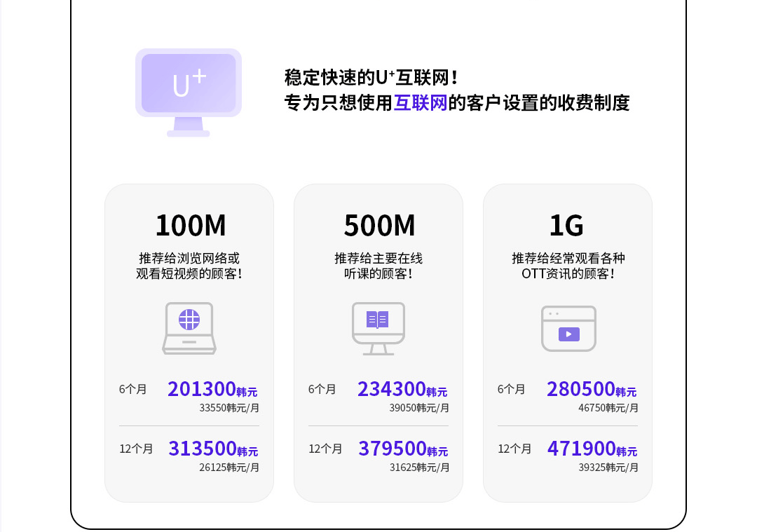Click the monitor book icon in 500M card
757x532 pixels.
pyautogui.click(x=378, y=329)
